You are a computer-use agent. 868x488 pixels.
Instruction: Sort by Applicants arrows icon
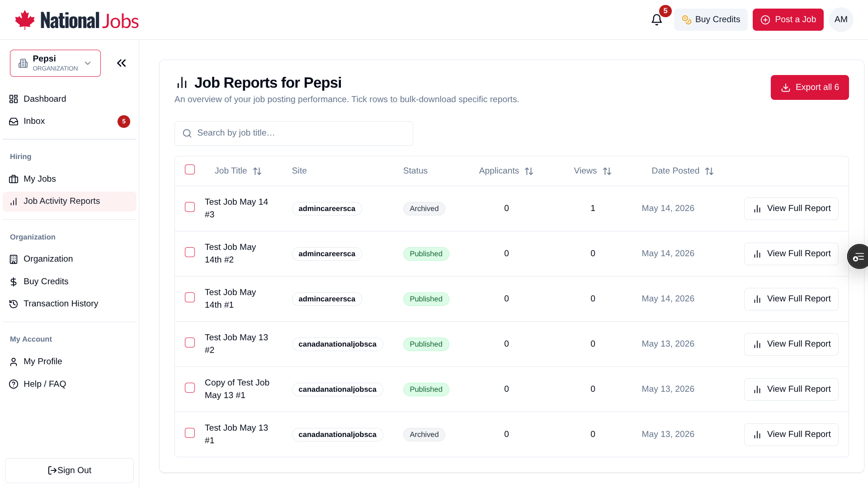(x=529, y=171)
